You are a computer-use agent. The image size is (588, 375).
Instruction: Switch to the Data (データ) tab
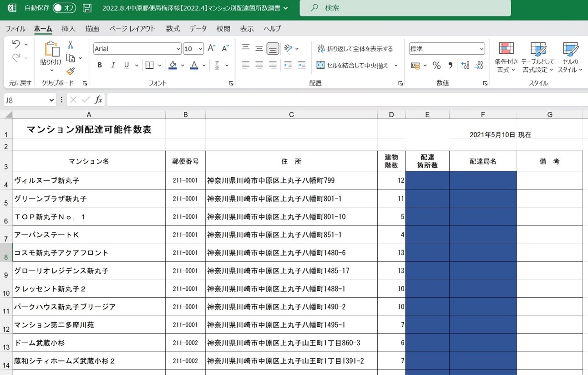click(198, 29)
